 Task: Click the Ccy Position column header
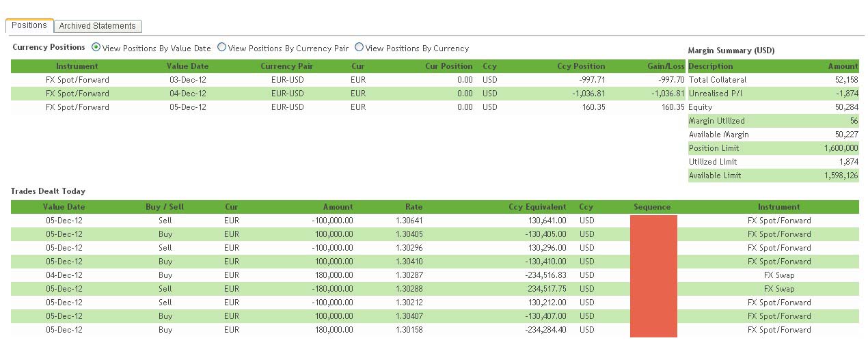(x=581, y=66)
